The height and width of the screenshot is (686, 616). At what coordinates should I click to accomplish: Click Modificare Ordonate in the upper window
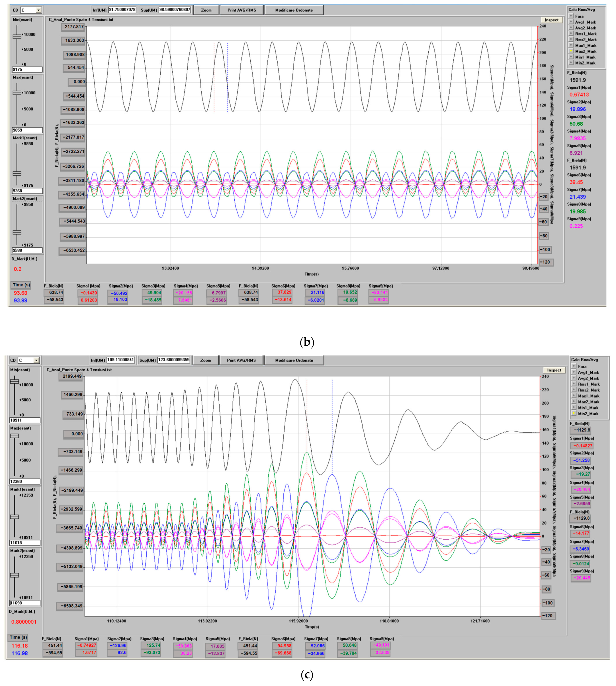(x=294, y=10)
